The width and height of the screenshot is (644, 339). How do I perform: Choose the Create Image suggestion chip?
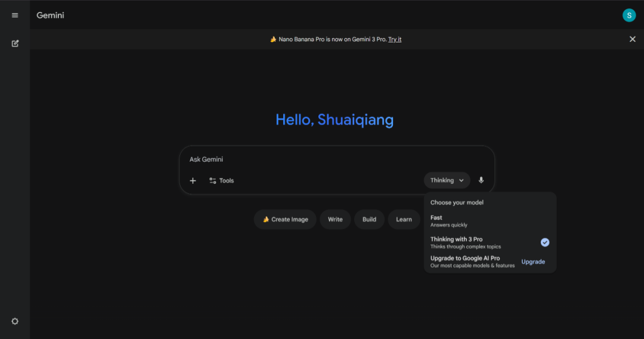tap(285, 220)
